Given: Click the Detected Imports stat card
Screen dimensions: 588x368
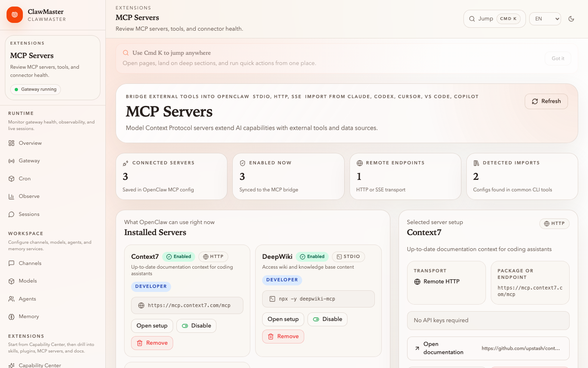Looking at the screenshot, I should (x=522, y=177).
